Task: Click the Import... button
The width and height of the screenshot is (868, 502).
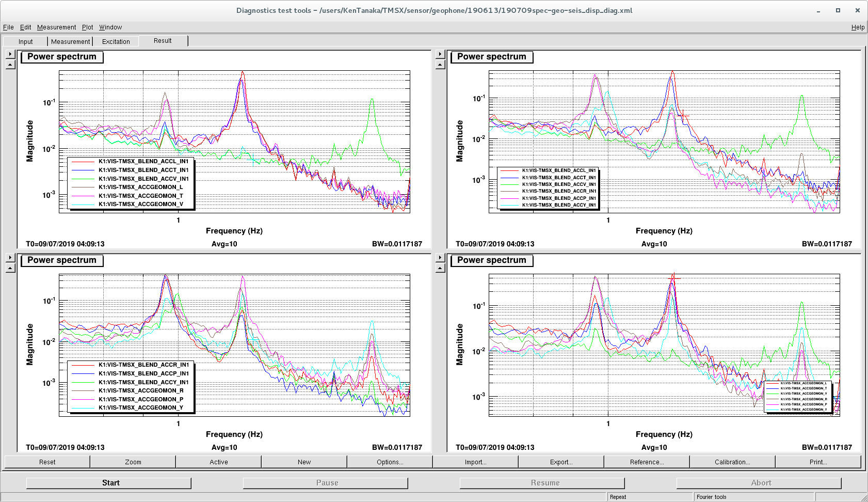Action: click(x=476, y=462)
